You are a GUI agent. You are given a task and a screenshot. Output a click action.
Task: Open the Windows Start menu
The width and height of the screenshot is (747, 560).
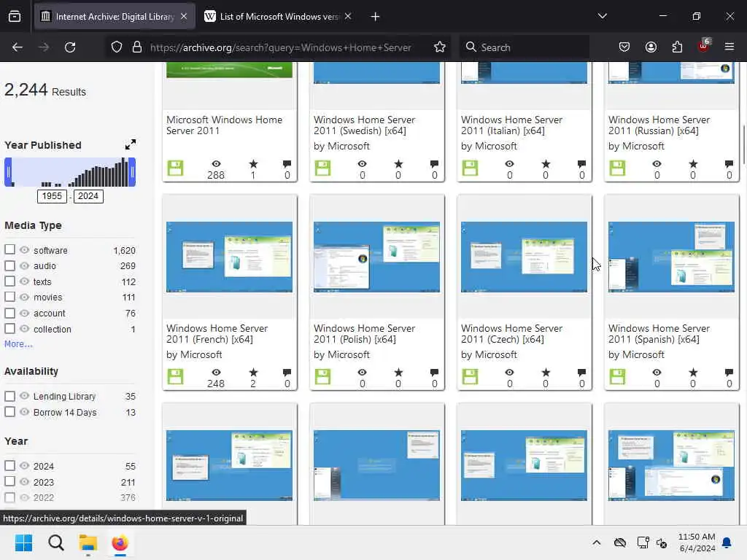tap(23, 542)
